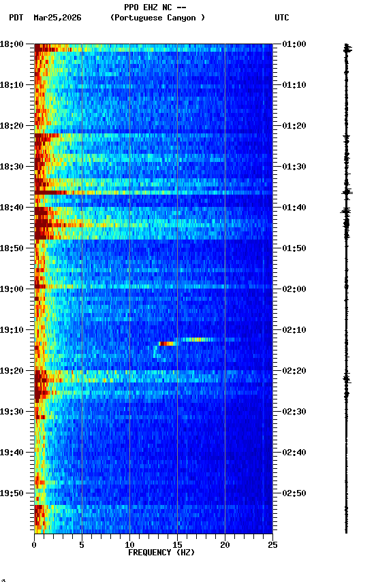Screen dimensions: 376x588
Task: Click the '18:10' PDT time label
Action: (12, 85)
